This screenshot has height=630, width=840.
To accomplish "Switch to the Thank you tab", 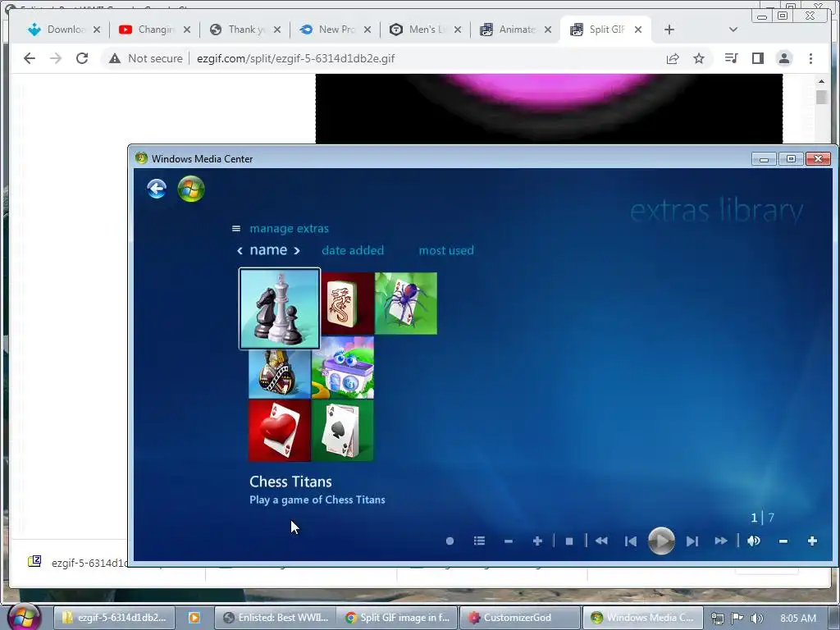I will [x=245, y=30].
